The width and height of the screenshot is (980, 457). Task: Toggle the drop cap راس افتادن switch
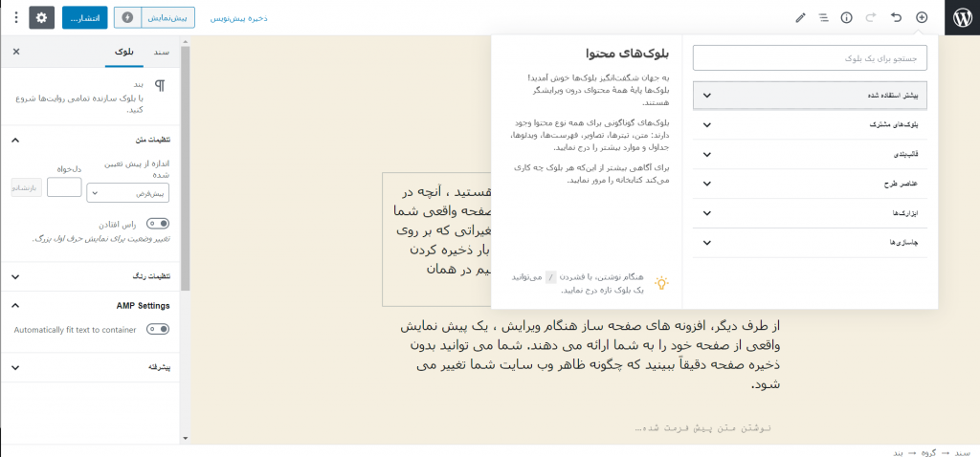click(x=158, y=224)
